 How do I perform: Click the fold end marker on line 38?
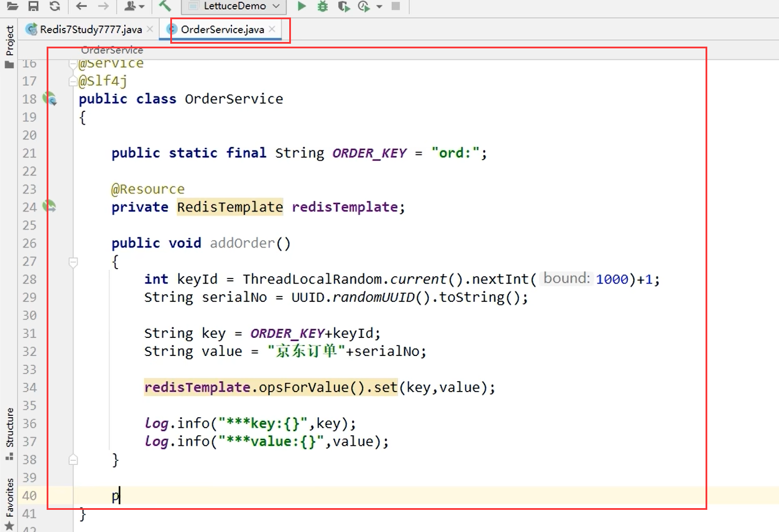73,460
